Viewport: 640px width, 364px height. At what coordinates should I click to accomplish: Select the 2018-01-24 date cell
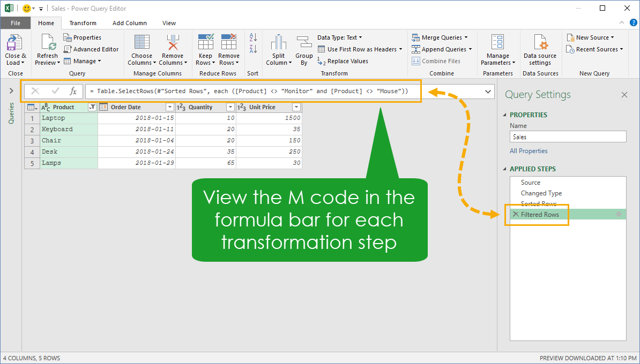(137, 151)
